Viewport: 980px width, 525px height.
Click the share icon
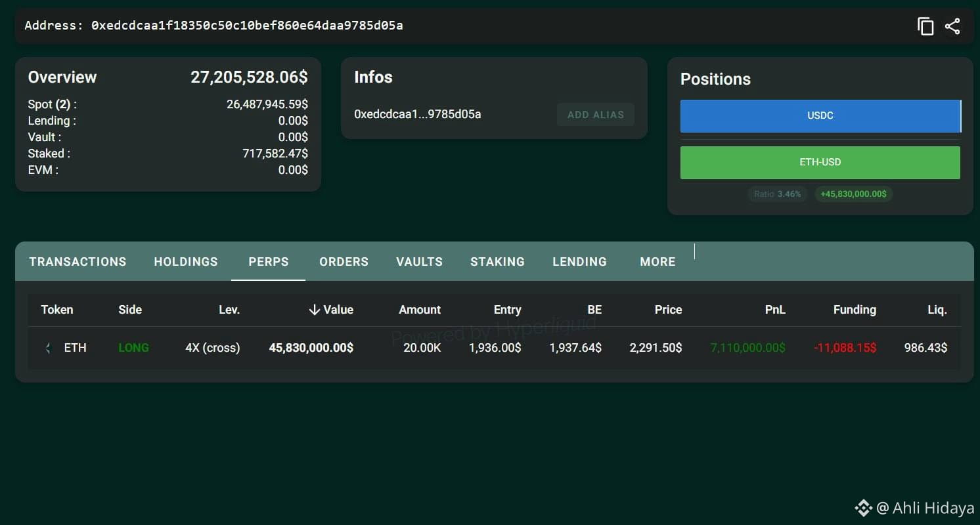pos(952,26)
